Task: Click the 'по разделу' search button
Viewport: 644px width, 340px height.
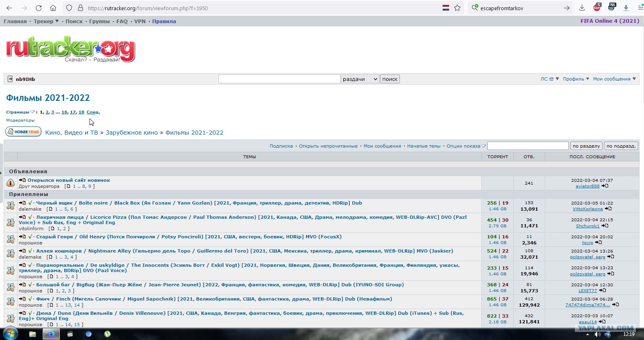Action: [586, 146]
